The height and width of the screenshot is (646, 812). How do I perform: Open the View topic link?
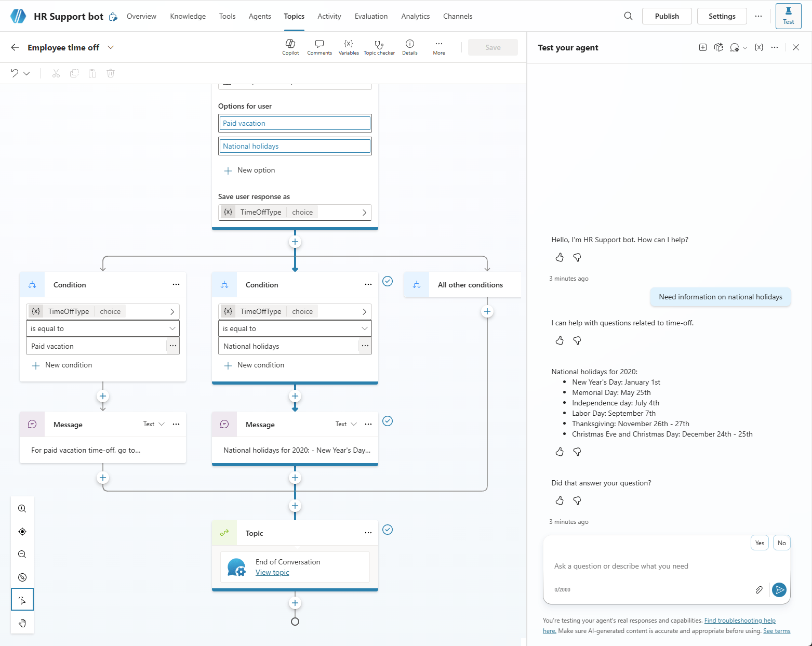272,572
